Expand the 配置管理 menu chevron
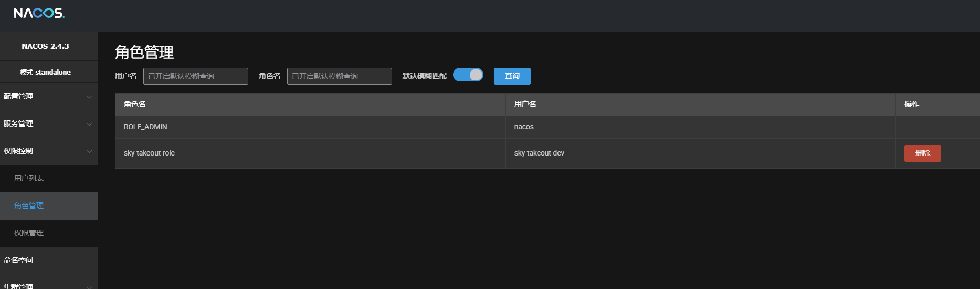This screenshot has width=980, height=289. pyautogui.click(x=89, y=97)
